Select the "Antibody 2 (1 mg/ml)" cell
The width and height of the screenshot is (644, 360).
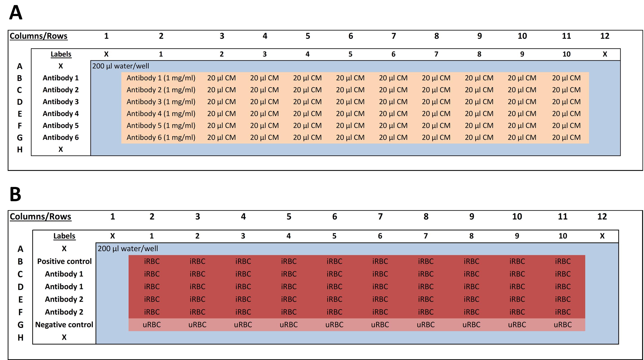[161, 90]
